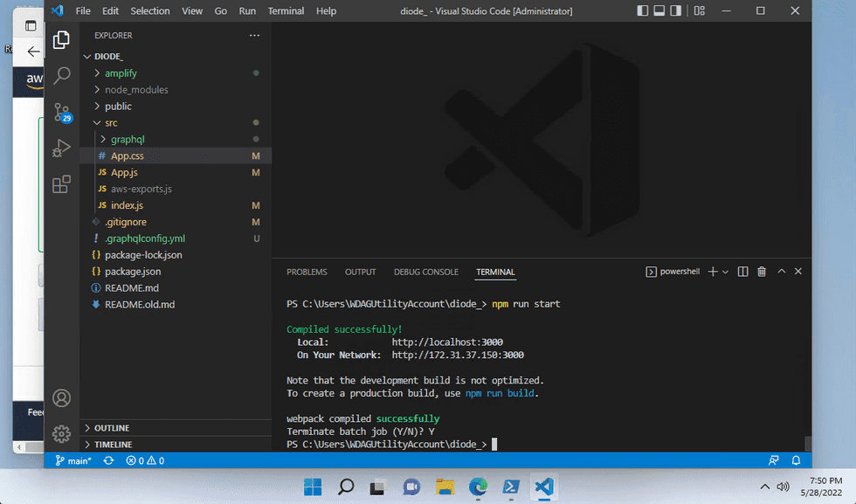The image size is (856, 504).
Task: Open errors and warnings count in status bar
Action: point(145,461)
